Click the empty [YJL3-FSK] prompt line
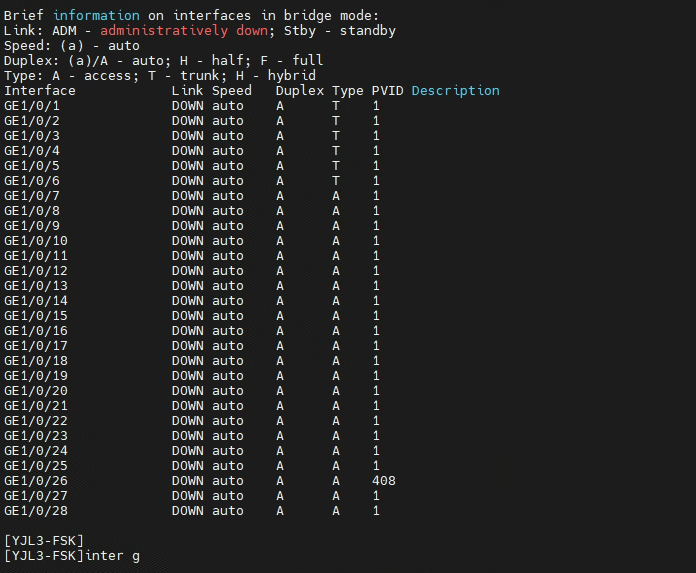Image resolution: width=696 pixels, height=573 pixels. pos(44,540)
